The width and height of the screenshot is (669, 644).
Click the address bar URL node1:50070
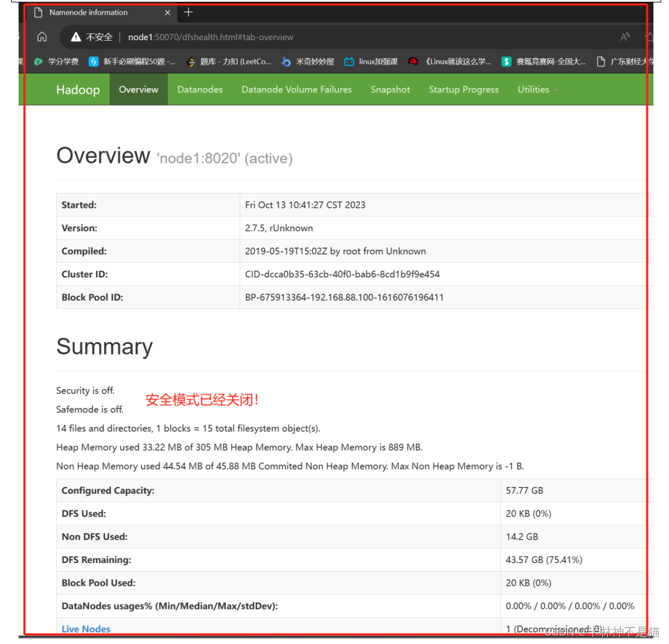pos(211,37)
